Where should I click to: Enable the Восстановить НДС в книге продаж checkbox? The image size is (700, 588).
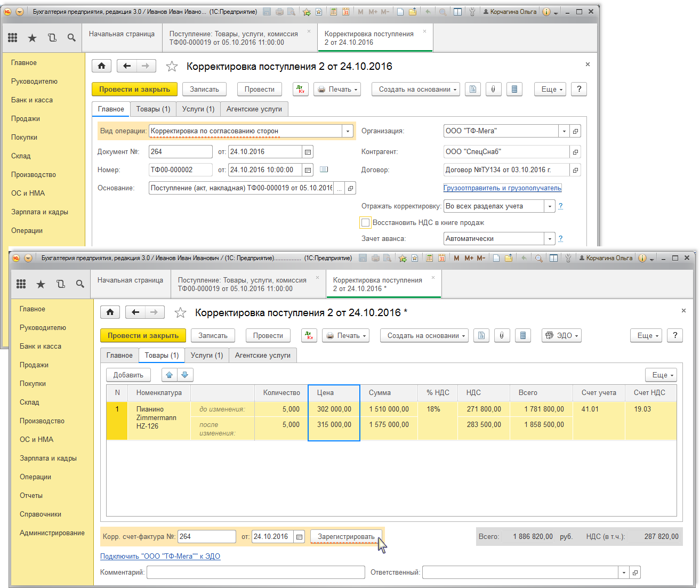tap(365, 222)
